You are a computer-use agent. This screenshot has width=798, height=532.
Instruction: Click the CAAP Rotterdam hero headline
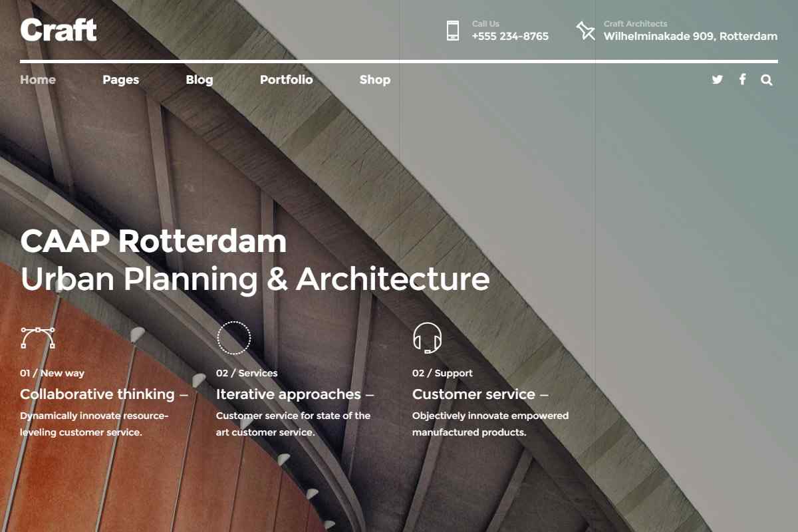(x=154, y=241)
